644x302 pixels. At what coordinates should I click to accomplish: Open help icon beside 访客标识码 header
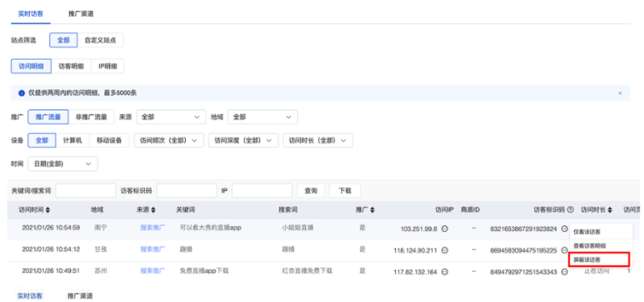570,210
